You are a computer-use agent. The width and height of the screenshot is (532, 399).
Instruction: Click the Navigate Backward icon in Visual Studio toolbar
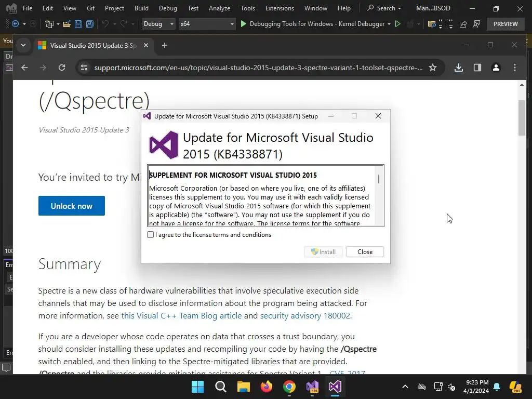coord(15,24)
